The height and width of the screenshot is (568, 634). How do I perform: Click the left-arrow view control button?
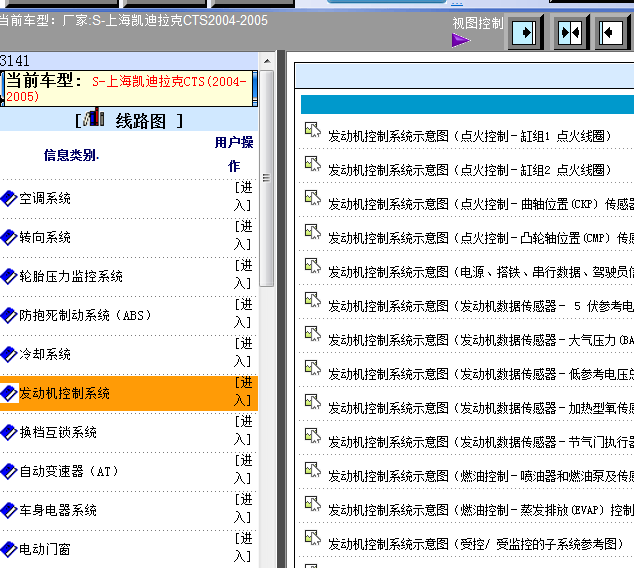(x=612, y=32)
